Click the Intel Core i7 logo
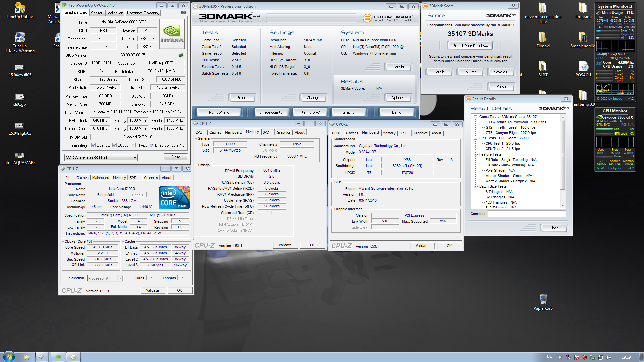This screenshot has height=362, width=644. pyautogui.click(x=174, y=198)
